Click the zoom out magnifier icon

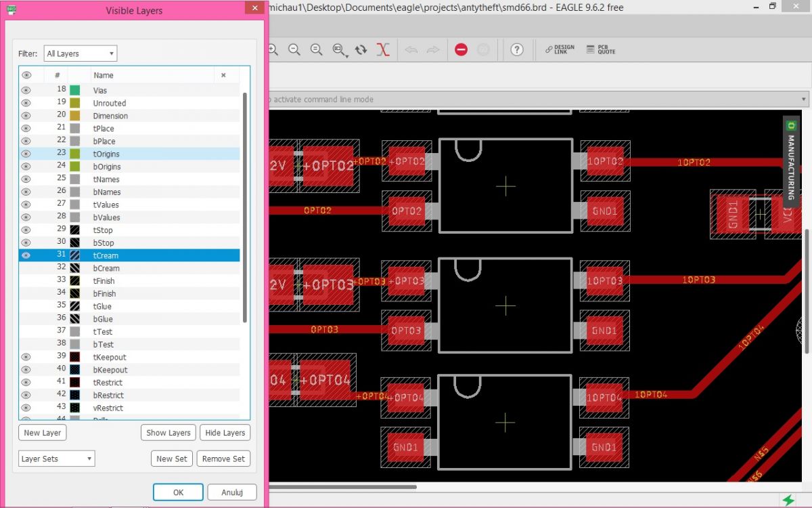(294, 49)
